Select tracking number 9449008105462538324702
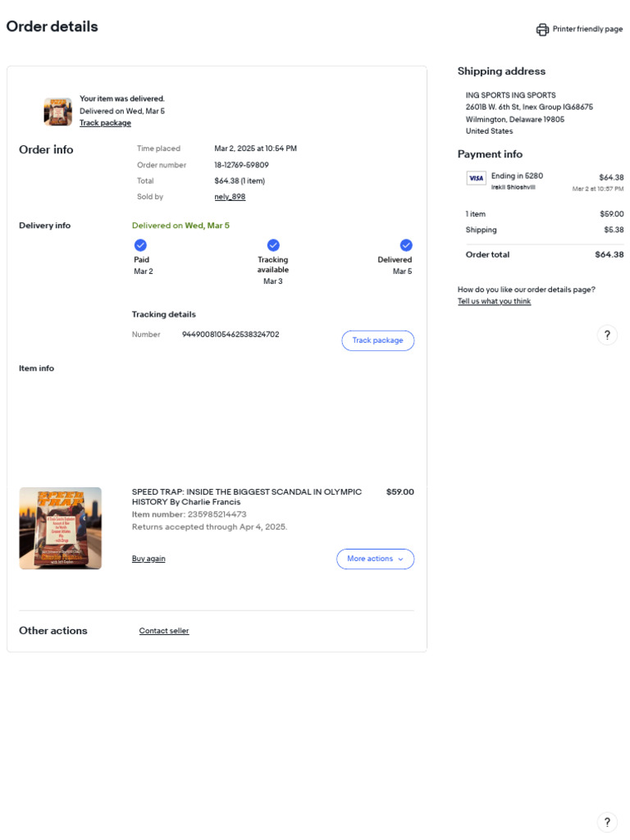 [x=231, y=335]
